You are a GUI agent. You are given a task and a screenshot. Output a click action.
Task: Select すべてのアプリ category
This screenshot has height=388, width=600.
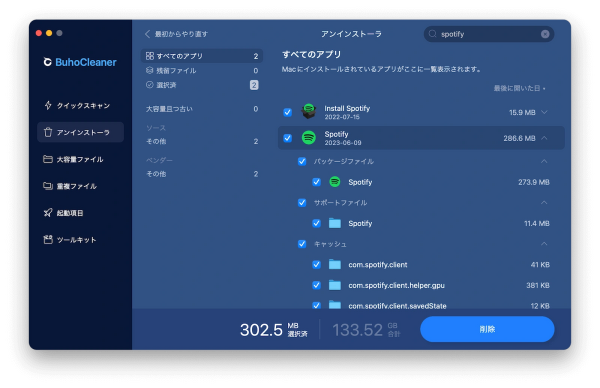pyautogui.click(x=202, y=56)
